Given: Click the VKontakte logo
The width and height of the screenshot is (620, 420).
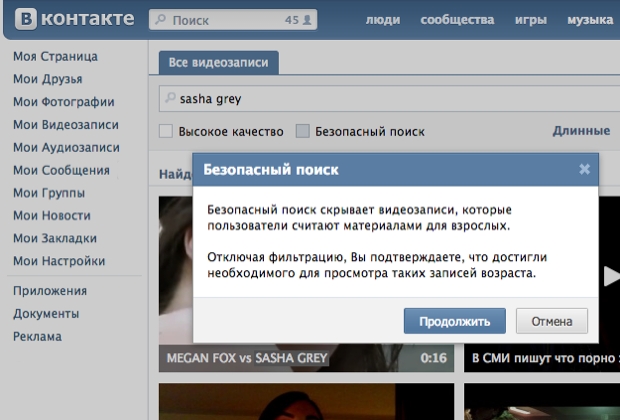Looking at the screenshot, I should 75,19.
